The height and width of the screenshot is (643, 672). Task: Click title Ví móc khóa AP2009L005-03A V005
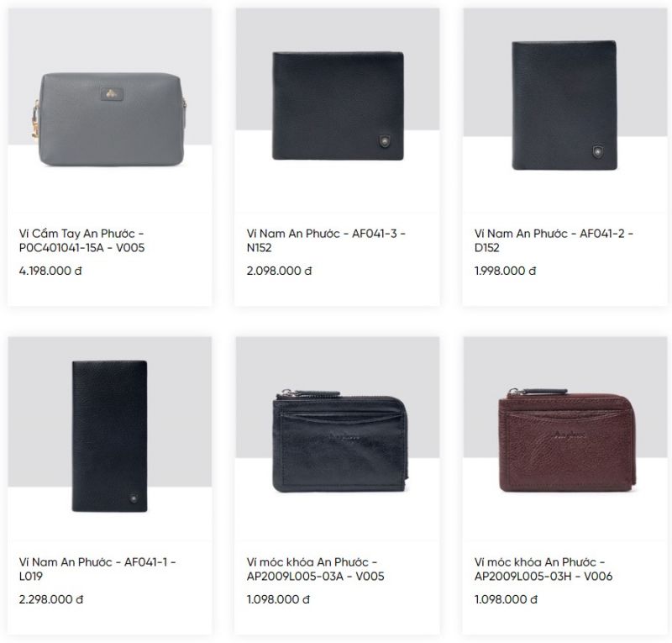[x=316, y=569]
